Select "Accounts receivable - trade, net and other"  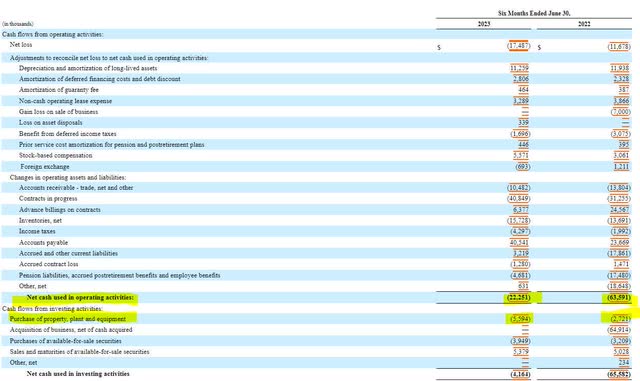pos(76,188)
